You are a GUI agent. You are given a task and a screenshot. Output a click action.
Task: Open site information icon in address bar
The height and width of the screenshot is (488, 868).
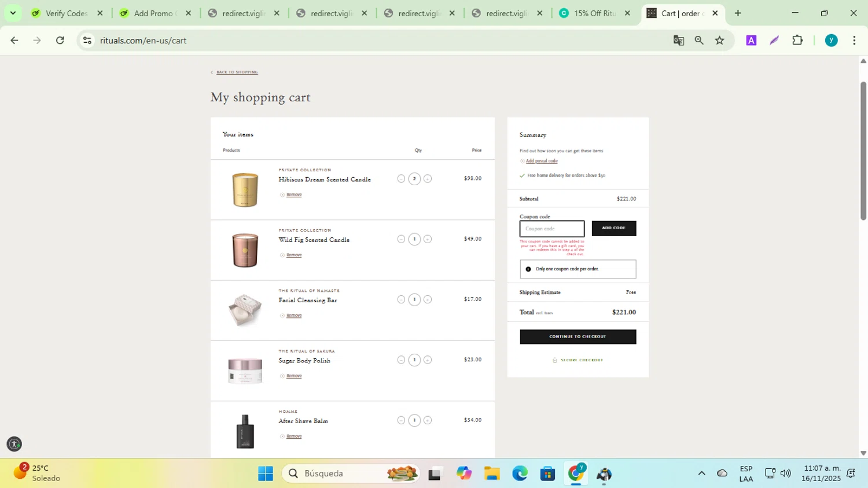click(x=87, y=40)
